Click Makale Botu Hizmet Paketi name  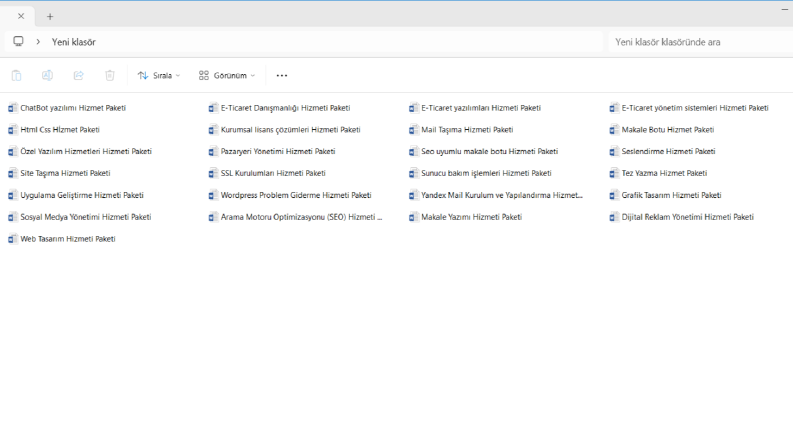(x=668, y=129)
